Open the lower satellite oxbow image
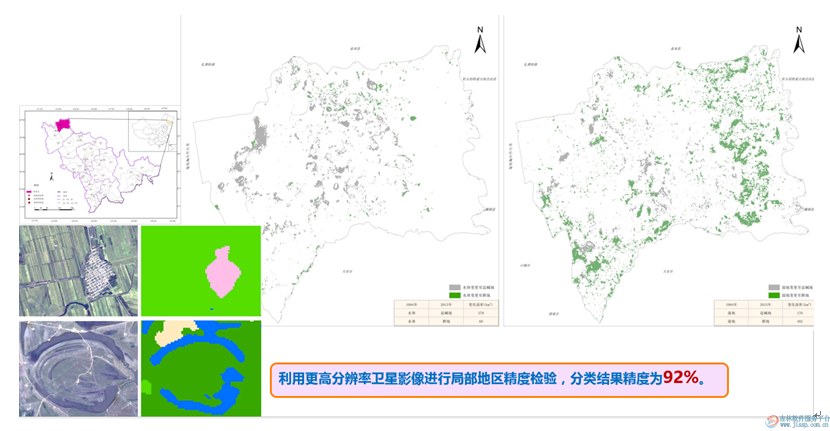 75,368
